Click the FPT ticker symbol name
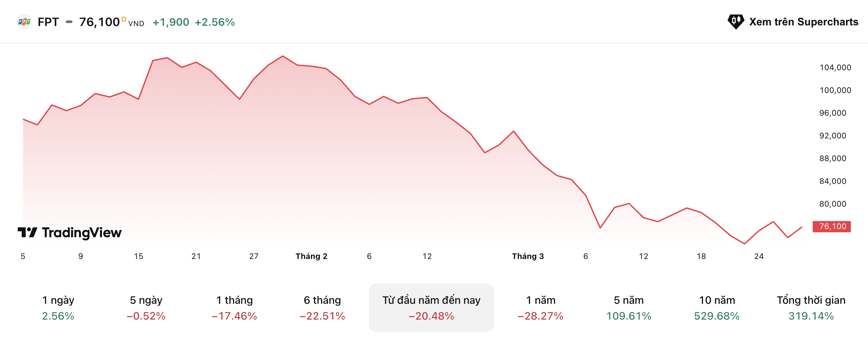This screenshot has width=868, height=342. click(48, 22)
